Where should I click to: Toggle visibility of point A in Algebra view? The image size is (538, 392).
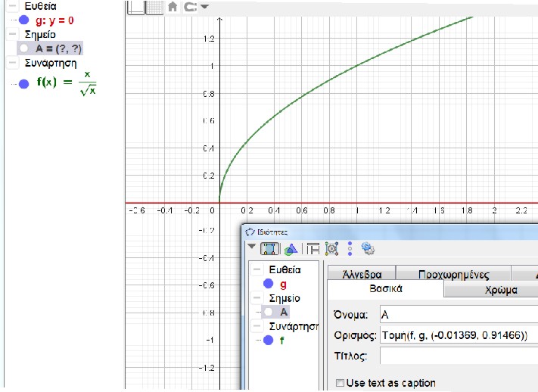pyautogui.click(x=23, y=48)
